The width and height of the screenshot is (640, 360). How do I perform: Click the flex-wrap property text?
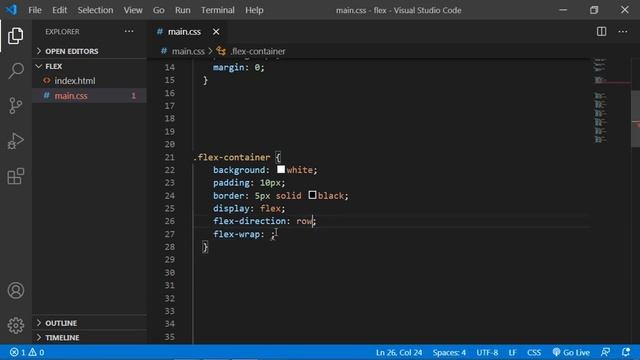(236, 234)
